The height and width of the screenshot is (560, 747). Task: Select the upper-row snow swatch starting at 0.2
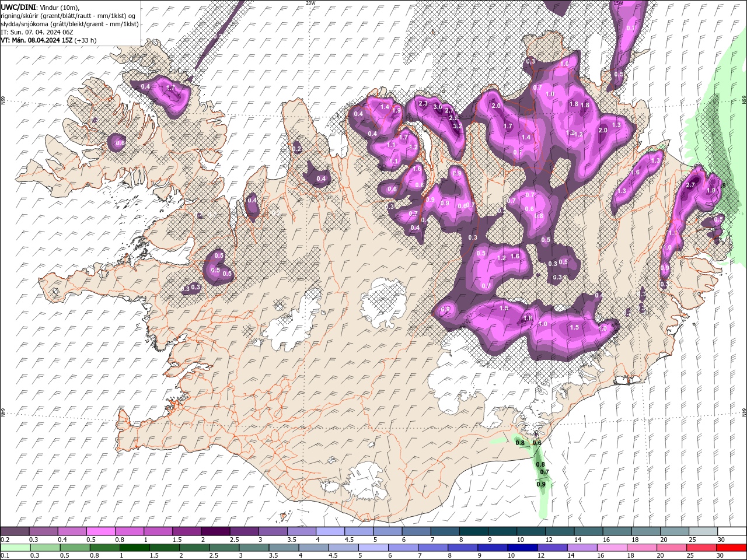click(x=15, y=531)
